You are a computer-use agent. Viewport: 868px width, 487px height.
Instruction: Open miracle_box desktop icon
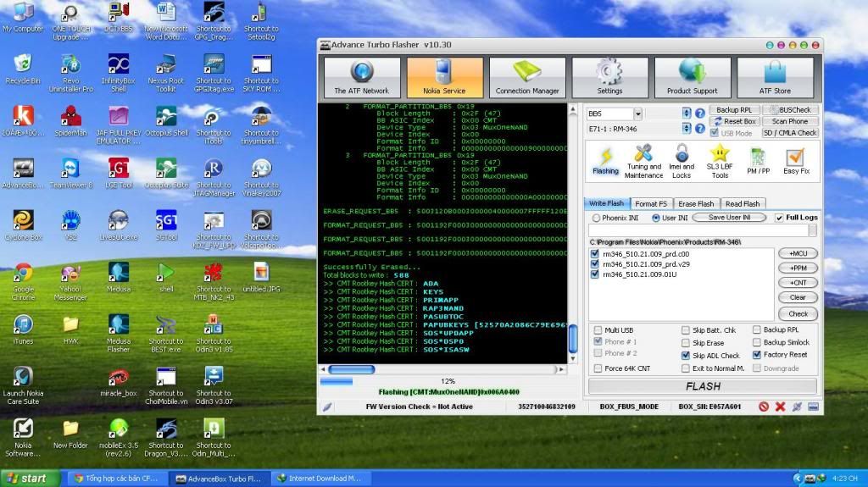(x=119, y=383)
